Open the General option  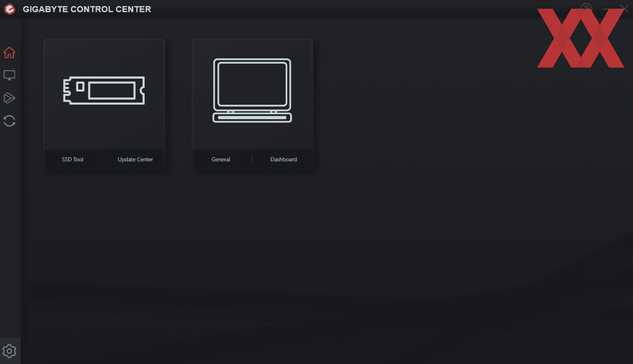click(221, 159)
